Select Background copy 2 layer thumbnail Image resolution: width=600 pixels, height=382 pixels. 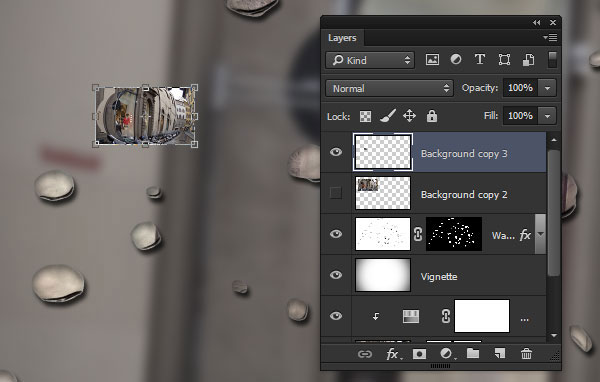click(383, 193)
